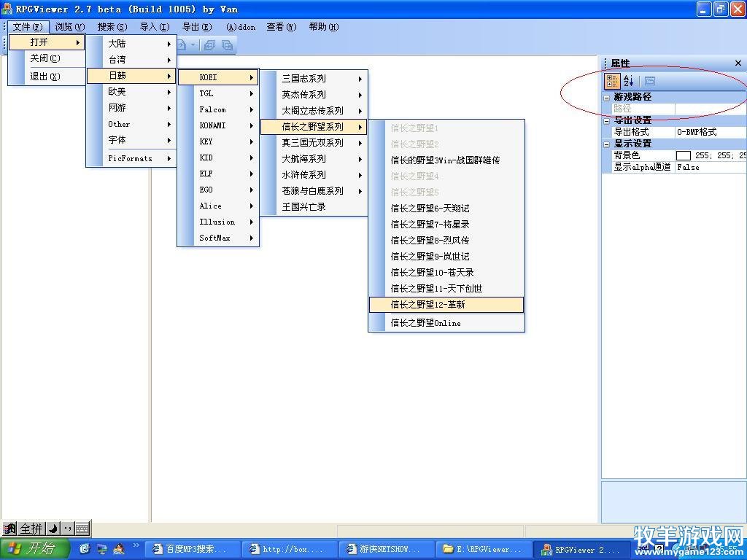Expand the 字体 submenu
The width and height of the screenshot is (747, 560).
131,140
